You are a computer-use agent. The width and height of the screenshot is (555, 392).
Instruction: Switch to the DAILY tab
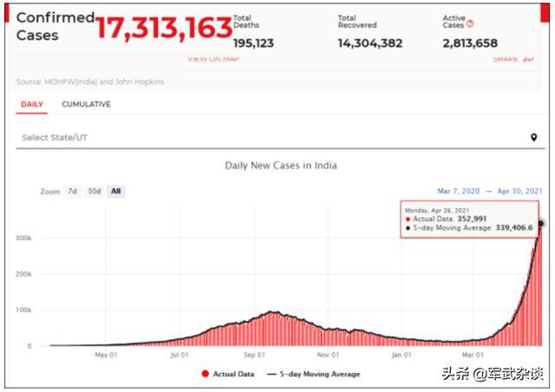tap(32, 105)
